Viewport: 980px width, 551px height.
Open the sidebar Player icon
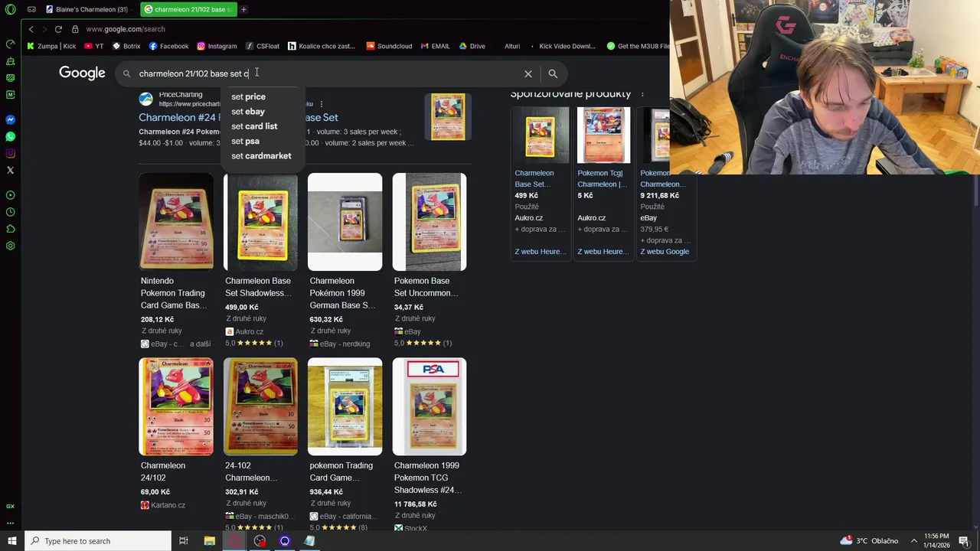[x=10, y=195]
